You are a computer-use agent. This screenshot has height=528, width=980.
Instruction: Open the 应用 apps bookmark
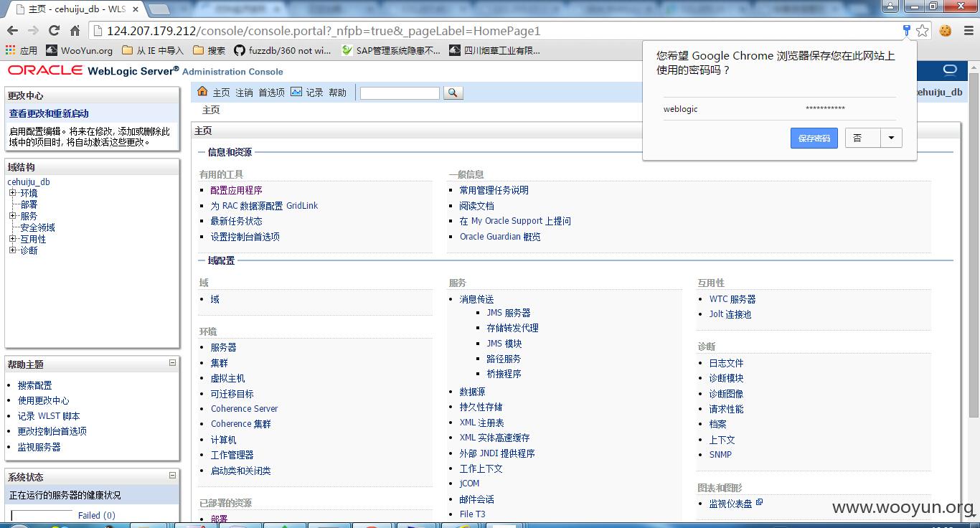tap(22, 50)
